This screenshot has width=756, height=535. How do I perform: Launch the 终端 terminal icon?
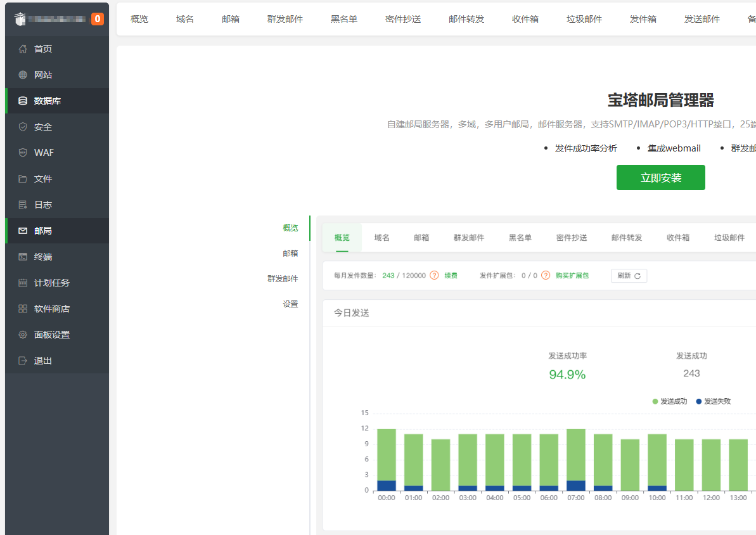point(23,257)
